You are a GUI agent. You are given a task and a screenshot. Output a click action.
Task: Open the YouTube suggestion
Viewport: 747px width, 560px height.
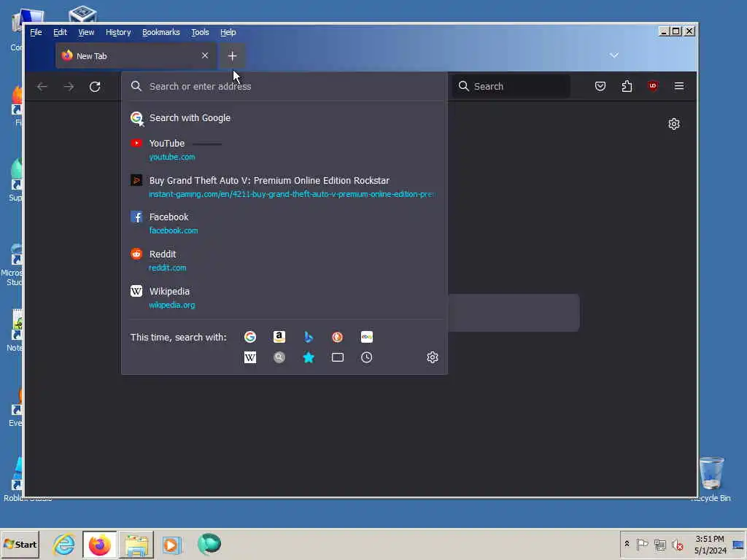click(x=285, y=149)
